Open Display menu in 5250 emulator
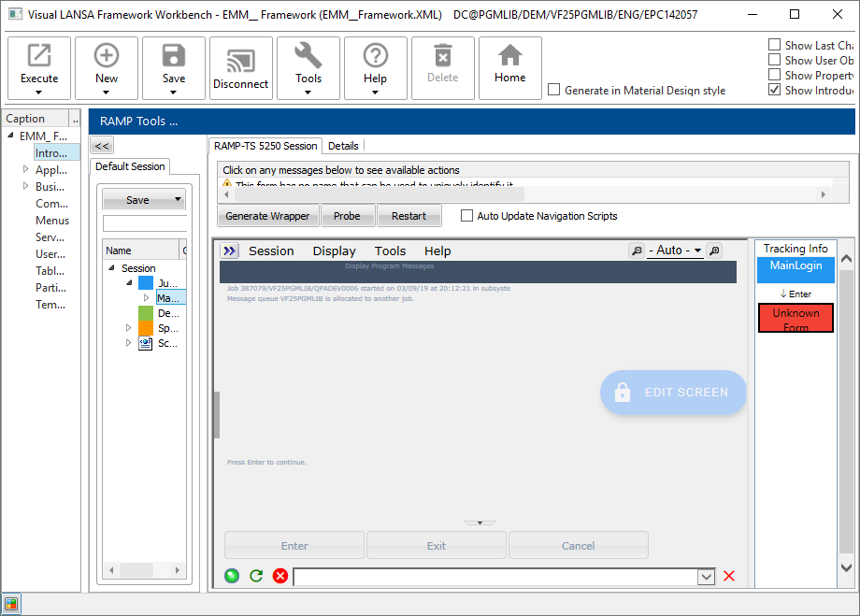This screenshot has height=616, width=860. click(334, 251)
